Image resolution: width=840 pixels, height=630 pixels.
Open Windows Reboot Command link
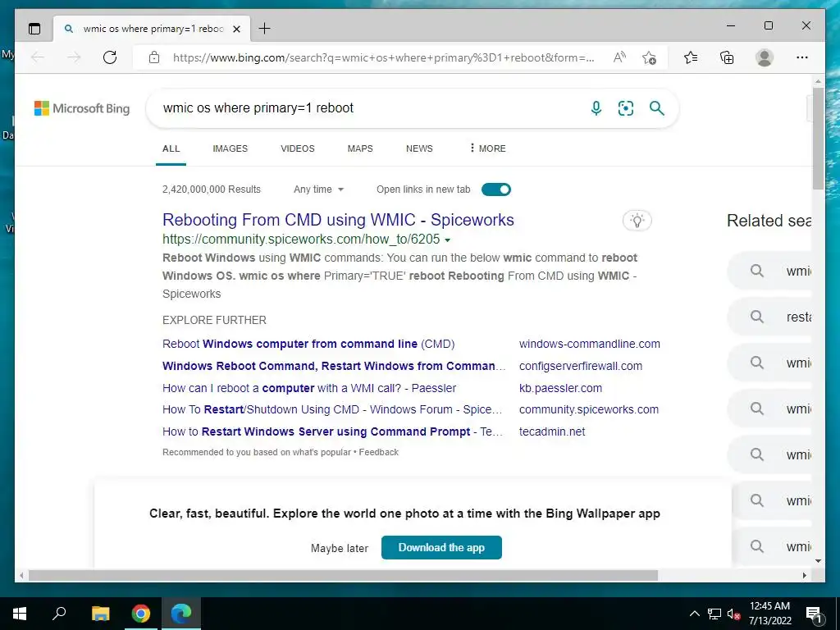(334, 366)
